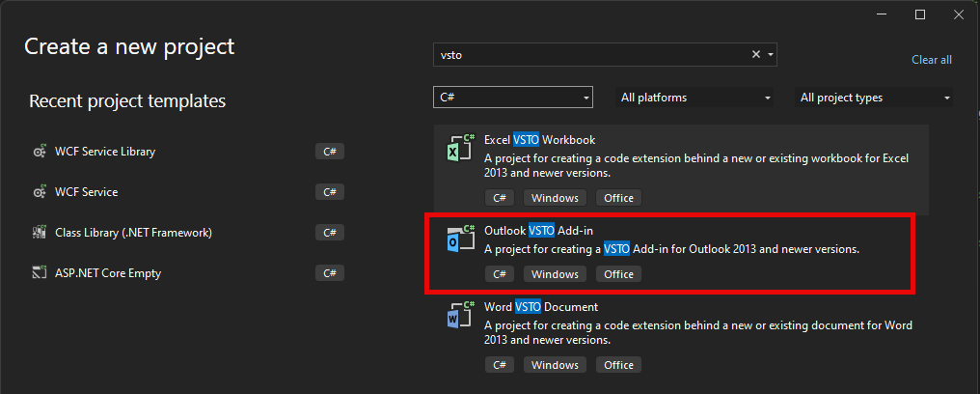
Task: Click the Windows tag under Excel VSTO Workbook
Action: coord(555,198)
